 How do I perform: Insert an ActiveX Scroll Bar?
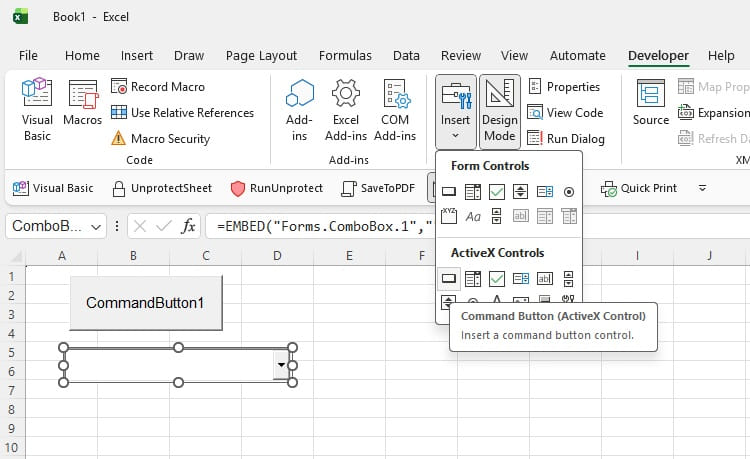pyautogui.click(x=568, y=278)
